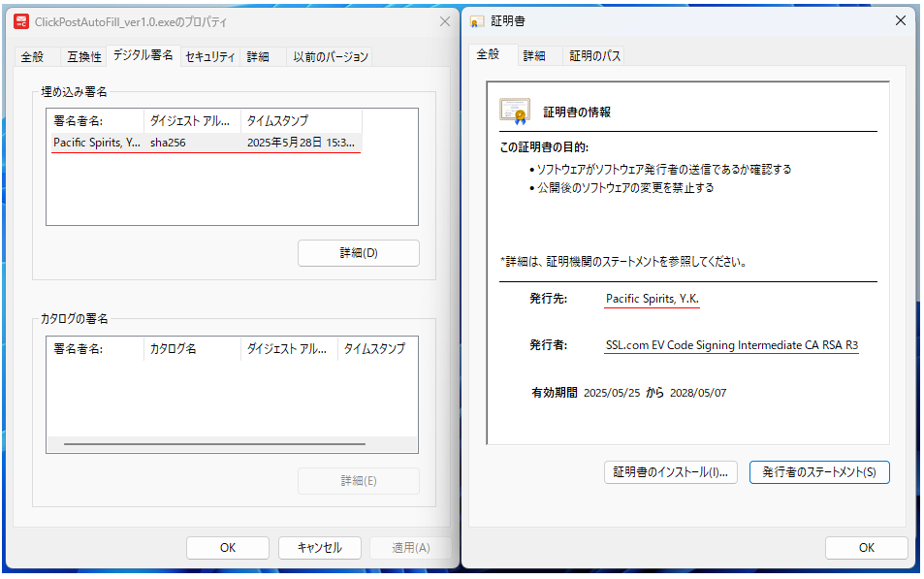The height and width of the screenshot is (579, 924).
Task: Click the 公開後のソフトウェアの変更を禁止する line
Action: click(x=621, y=188)
